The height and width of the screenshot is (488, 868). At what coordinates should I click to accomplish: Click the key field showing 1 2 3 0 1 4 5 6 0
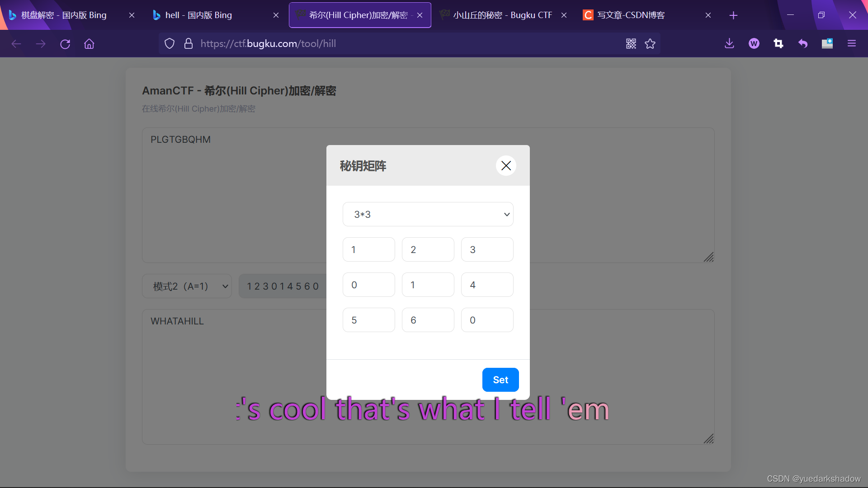(x=283, y=286)
